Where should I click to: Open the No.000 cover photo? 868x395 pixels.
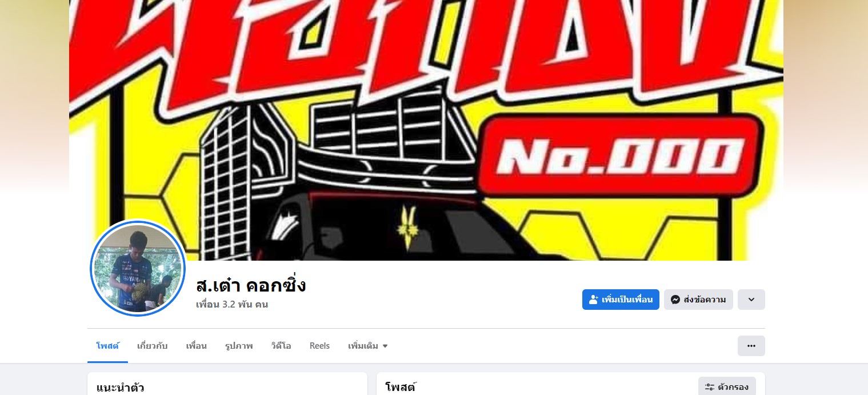(426, 130)
